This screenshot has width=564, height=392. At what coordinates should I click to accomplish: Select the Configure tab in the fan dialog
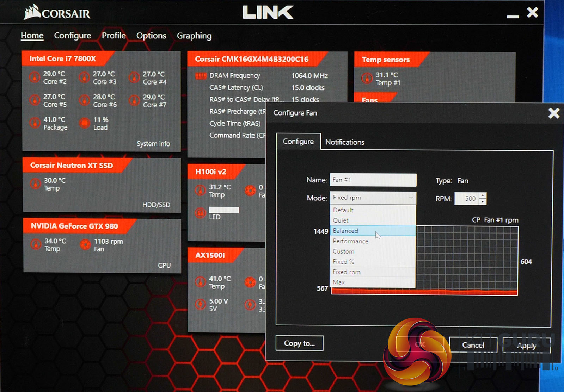298,141
